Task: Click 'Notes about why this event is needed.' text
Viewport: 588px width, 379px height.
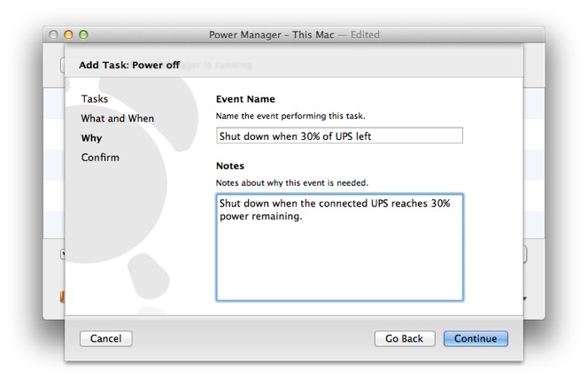Action: (x=291, y=183)
